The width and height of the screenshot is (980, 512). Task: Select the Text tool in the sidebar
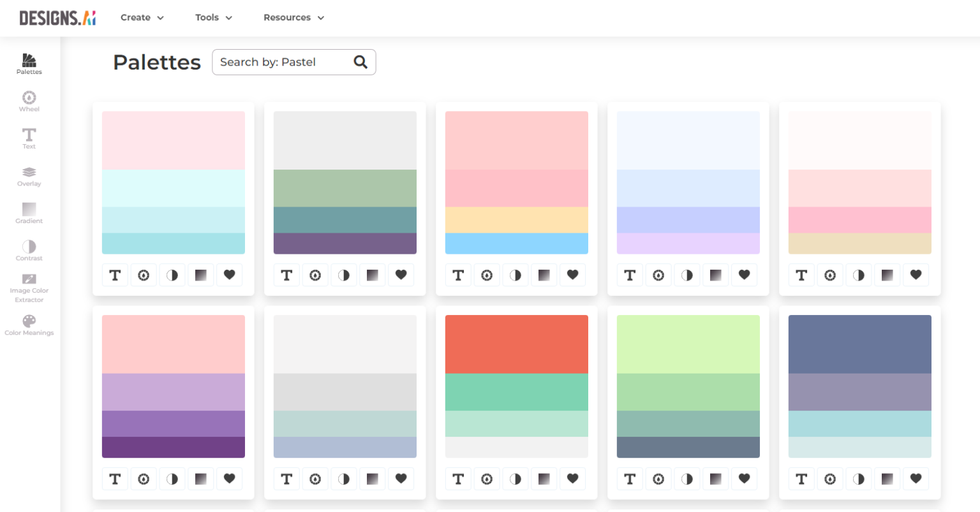[x=29, y=136]
